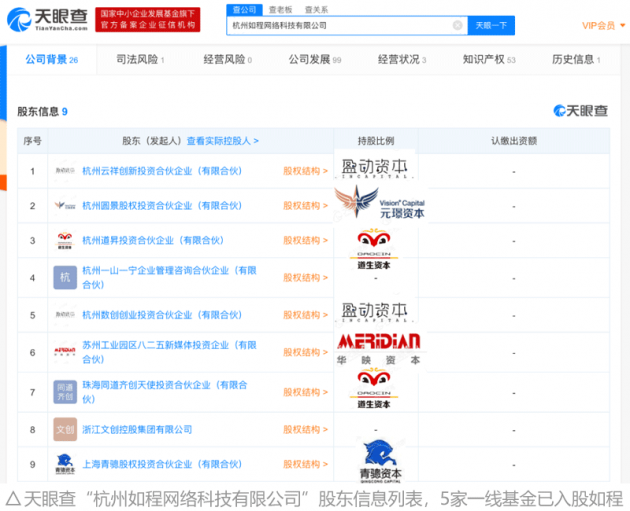
Task: Click the small logo beside 杭州圆景股权投资合伙企业
Action: 65,206
